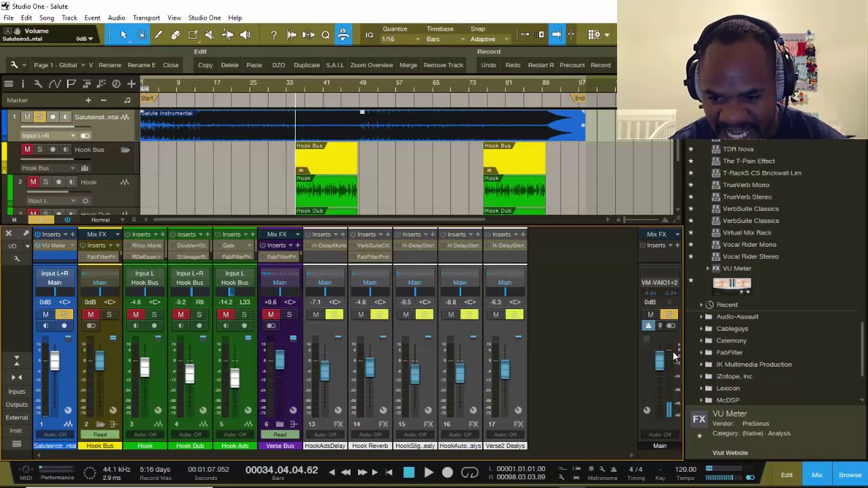The width and height of the screenshot is (868, 488).
Task: Click the Stop transport button
Action: [x=408, y=472]
